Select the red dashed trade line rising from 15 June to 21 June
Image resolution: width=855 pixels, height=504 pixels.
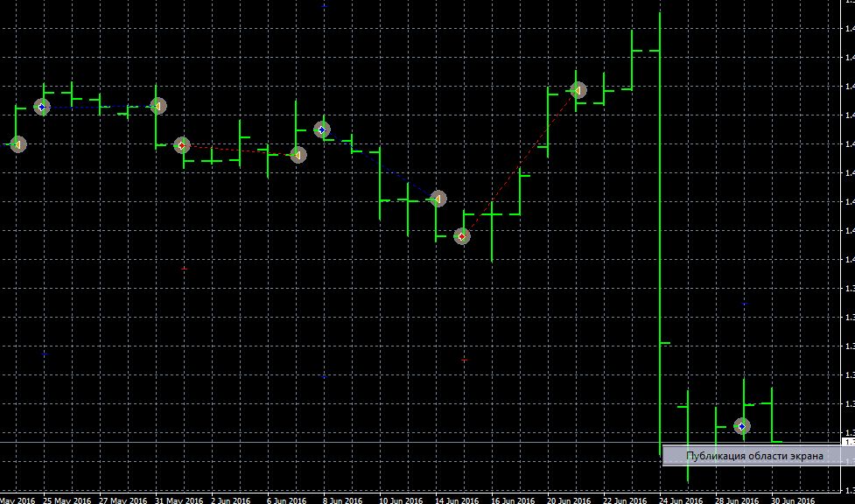tap(520, 164)
